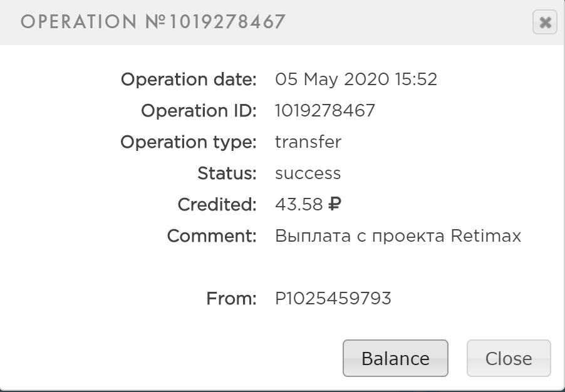Viewport: 565px width, 392px height.
Task: Click the Operation №1019278467 dialog title
Action: pos(153,22)
